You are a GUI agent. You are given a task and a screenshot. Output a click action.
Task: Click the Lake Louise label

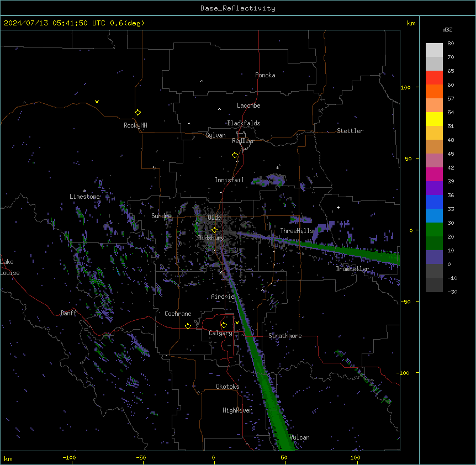10,267
